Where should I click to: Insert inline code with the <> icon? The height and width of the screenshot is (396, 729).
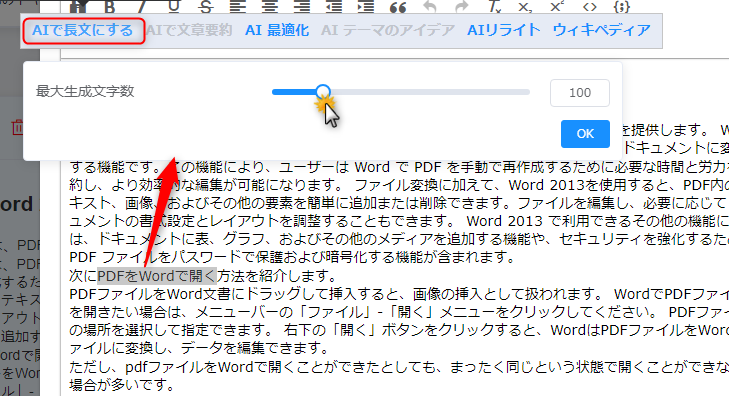pos(590,7)
